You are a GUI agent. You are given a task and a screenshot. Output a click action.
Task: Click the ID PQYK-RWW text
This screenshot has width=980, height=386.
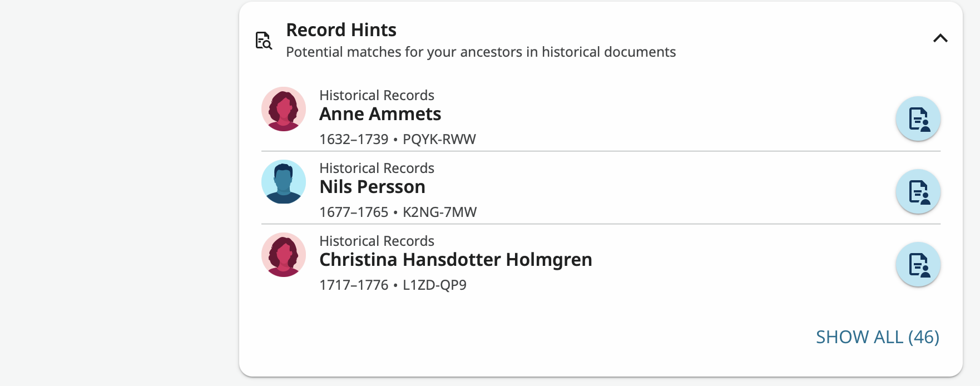tap(439, 139)
